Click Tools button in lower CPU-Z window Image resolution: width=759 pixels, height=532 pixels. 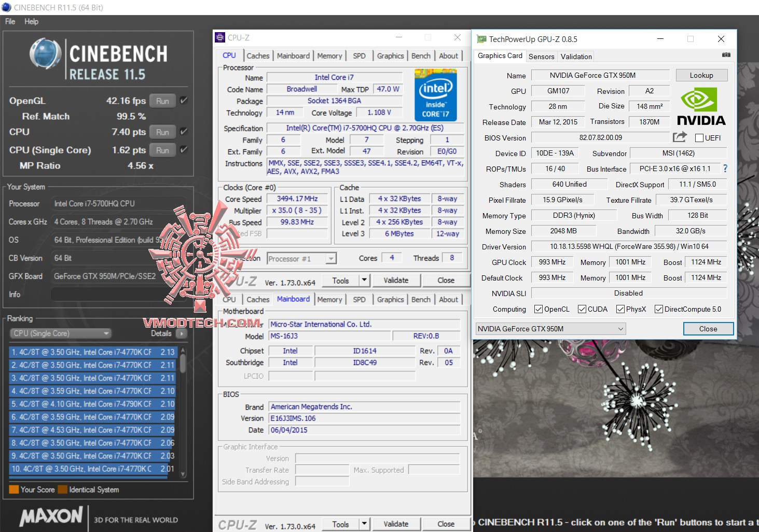[x=340, y=524]
